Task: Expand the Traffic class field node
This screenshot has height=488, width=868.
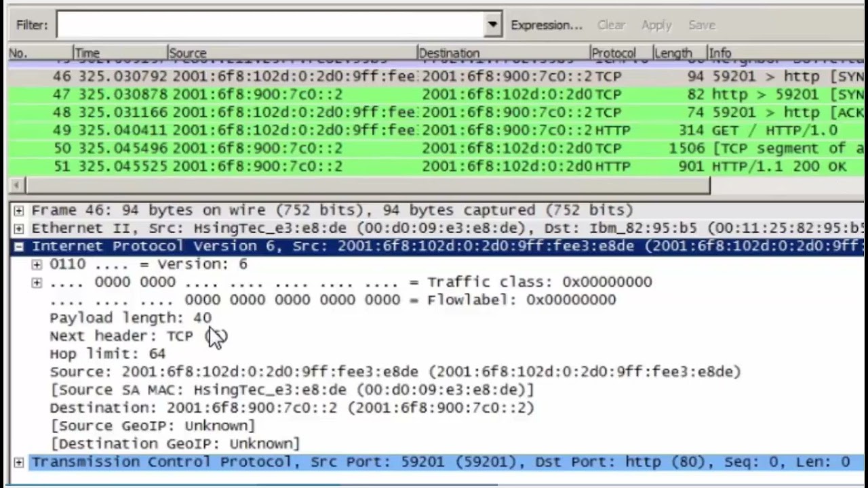Action: tap(37, 282)
